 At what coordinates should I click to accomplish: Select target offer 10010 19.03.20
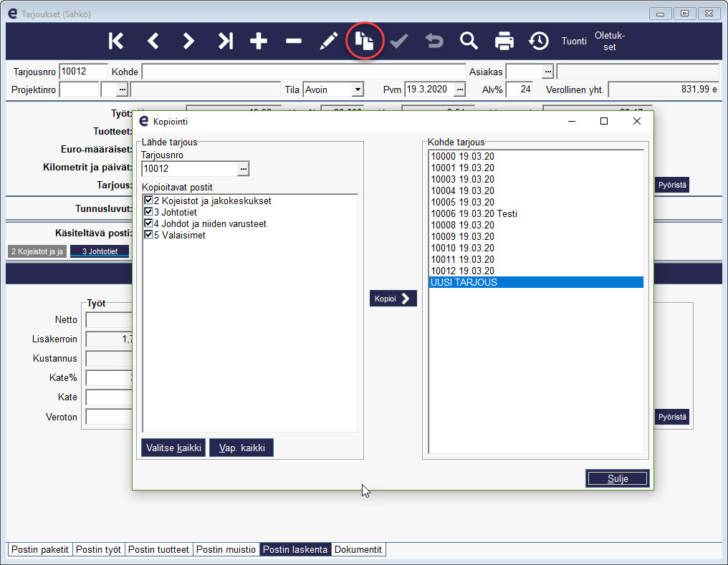[536, 248]
